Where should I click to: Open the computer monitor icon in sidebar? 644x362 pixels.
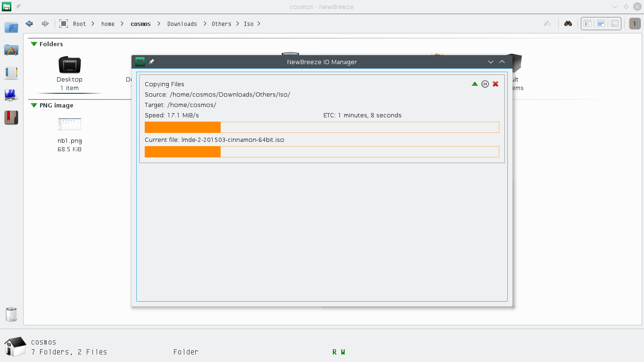click(11, 95)
